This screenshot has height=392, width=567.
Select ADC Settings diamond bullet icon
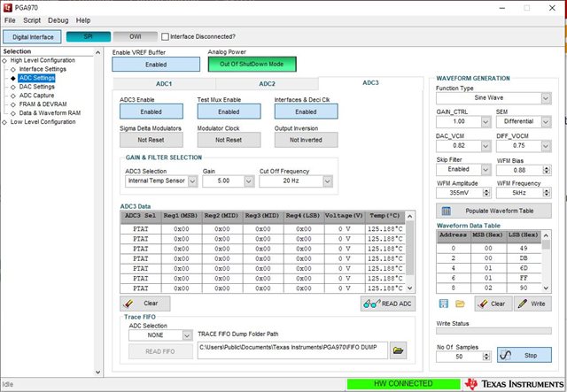13,78
